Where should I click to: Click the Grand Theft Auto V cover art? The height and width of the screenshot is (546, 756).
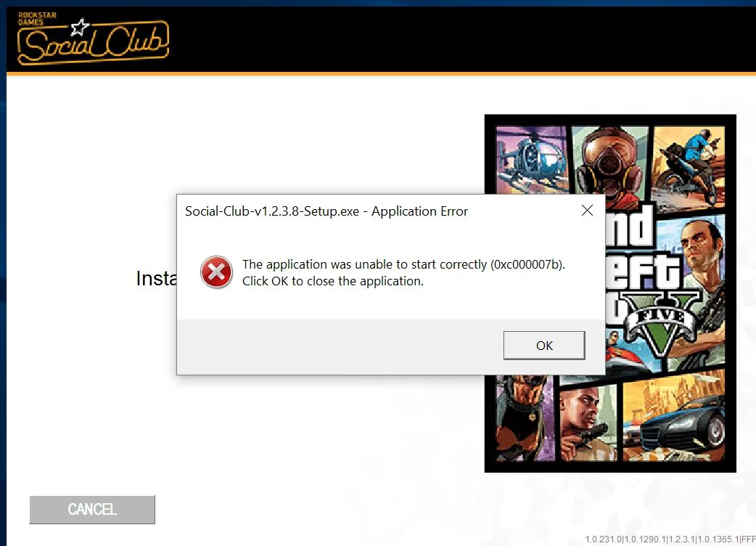610,293
